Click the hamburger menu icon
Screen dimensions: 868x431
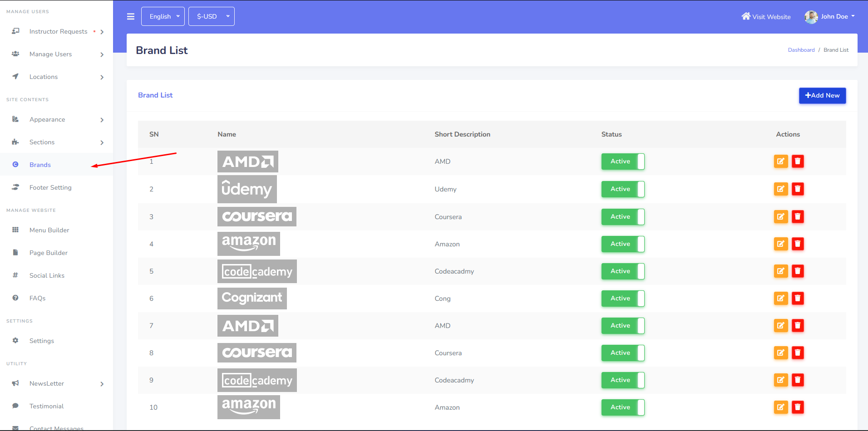tap(131, 16)
